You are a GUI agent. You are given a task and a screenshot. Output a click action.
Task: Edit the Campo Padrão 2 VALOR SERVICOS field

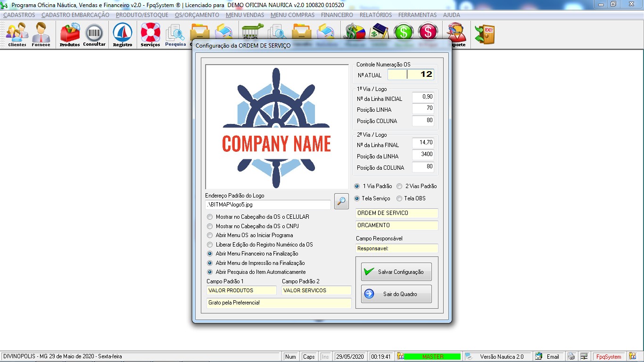(317, 290)
